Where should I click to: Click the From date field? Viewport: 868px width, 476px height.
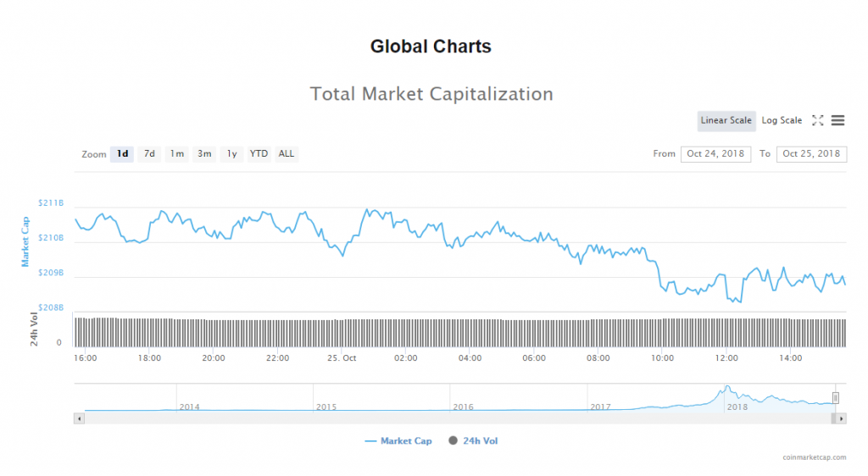tap(715, 154)
